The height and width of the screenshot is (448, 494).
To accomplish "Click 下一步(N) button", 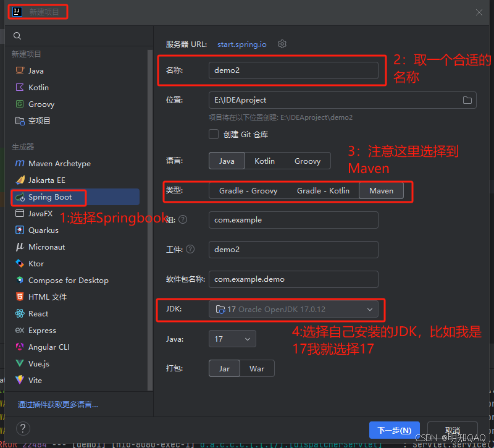I will tap(395, 430).
